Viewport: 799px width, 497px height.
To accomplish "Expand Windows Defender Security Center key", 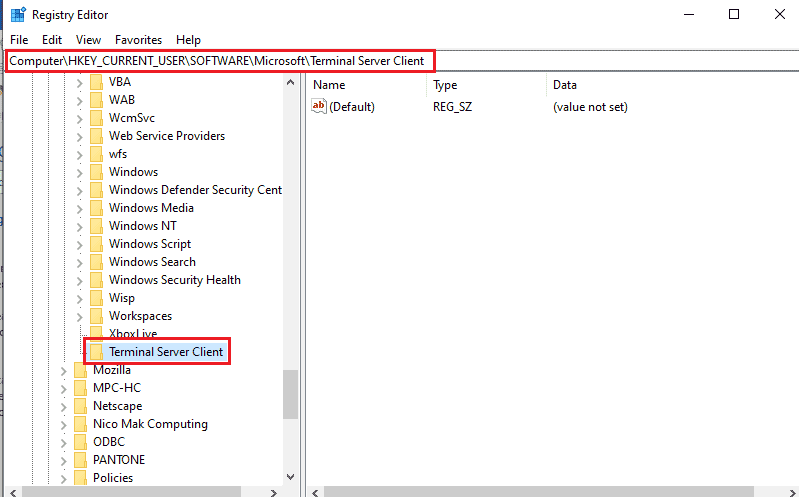I will tap(79, 191).
